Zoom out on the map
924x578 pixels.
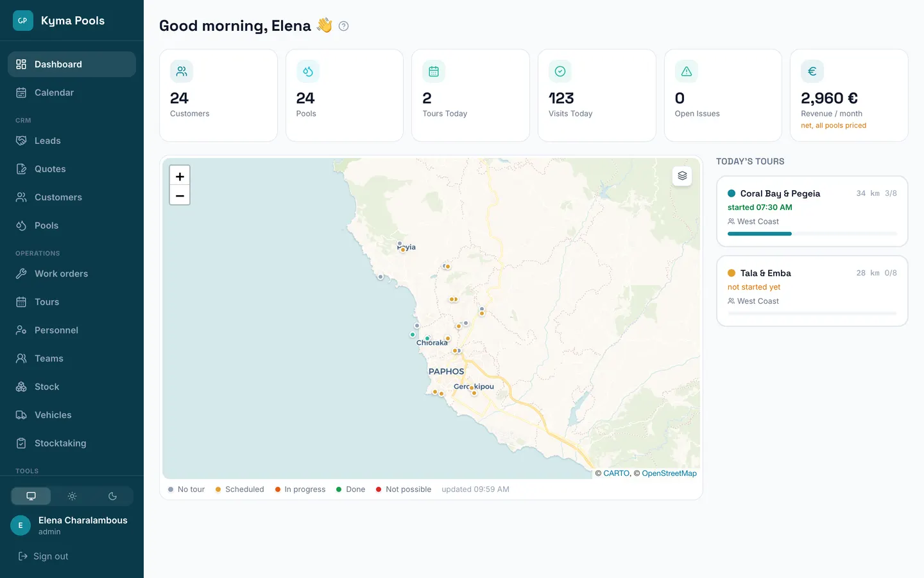[x=180, y=195]
